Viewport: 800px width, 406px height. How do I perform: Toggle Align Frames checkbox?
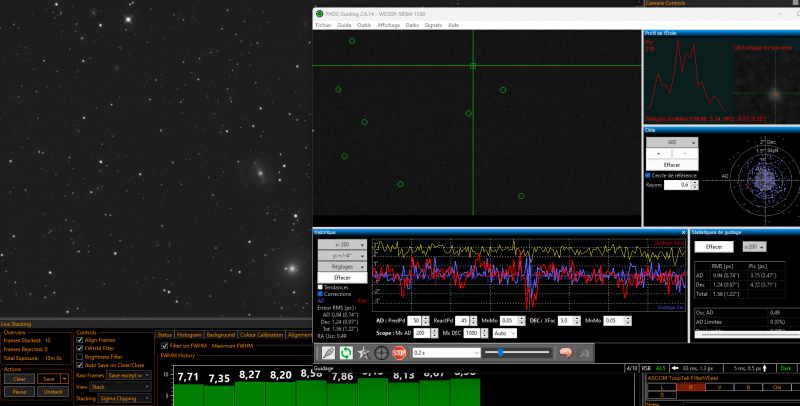pyautogui.click(x=80, y=340)
